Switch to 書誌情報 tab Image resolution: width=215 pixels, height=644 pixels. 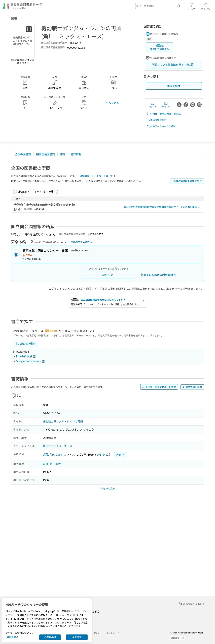pos(76,154)
